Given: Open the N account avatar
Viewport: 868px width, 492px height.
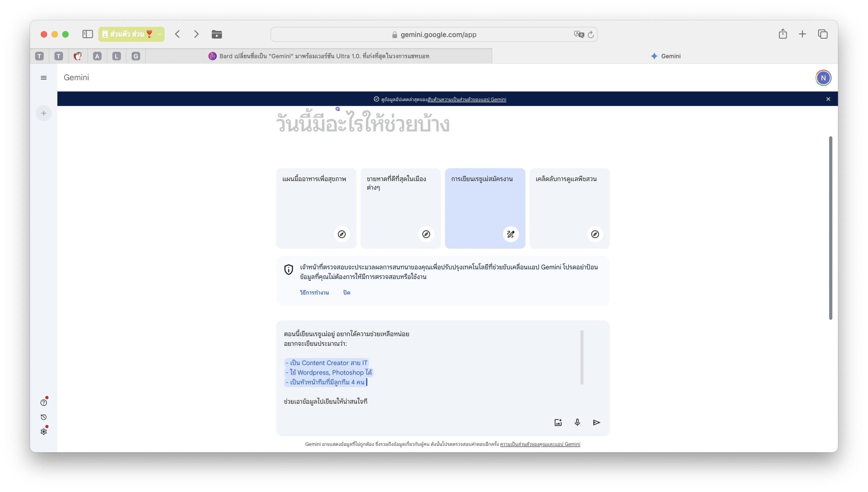Looking at the screenshot, I should (823, 78).
